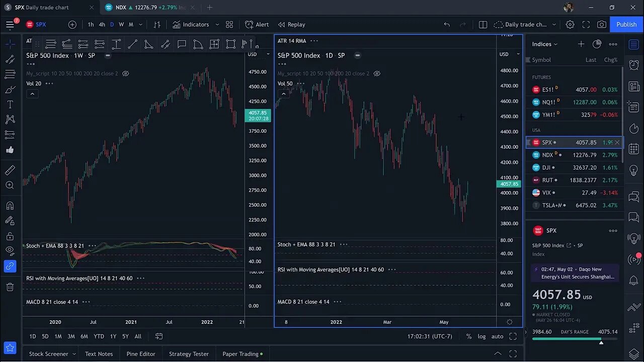Open Indices watchlist dropdown

click(545, 44)
